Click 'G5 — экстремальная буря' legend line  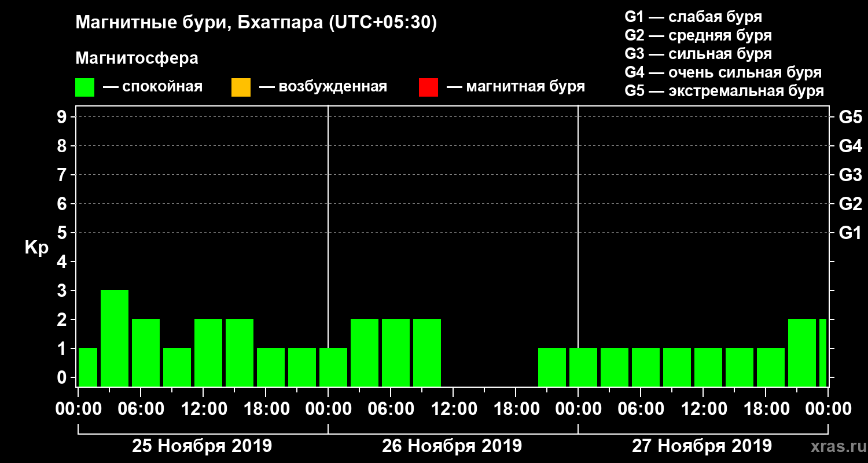(724, 91)
